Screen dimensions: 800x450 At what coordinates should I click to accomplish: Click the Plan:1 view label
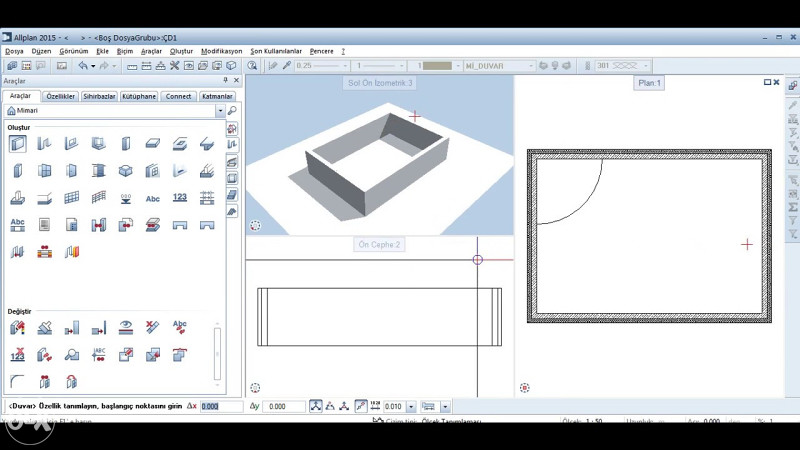coord(649,83)
